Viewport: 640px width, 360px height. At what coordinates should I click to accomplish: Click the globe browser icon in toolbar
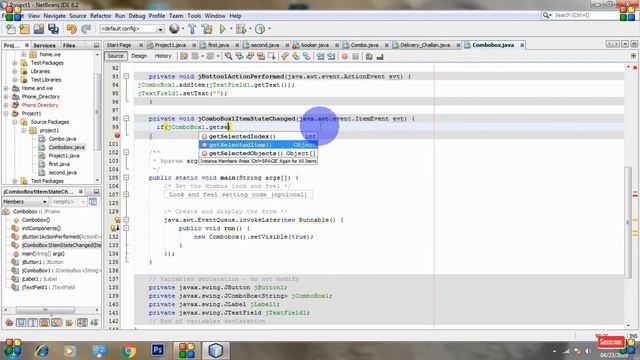click(x=174, y=29)
